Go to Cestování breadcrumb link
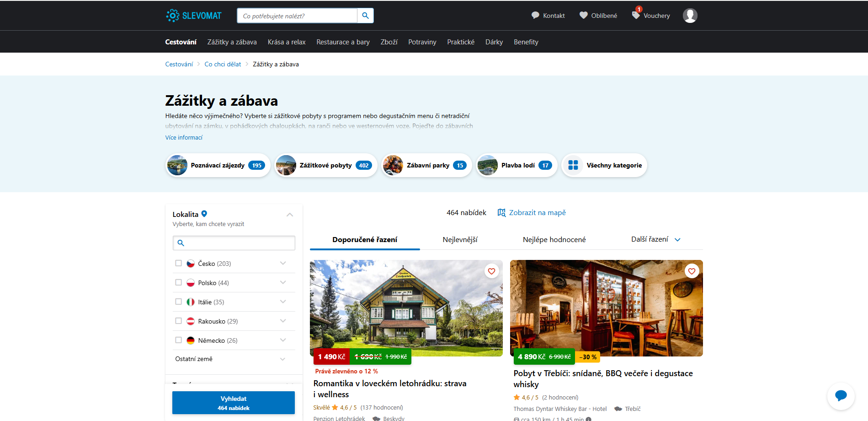The image size is (868, 421). click(x=179, y=64)
